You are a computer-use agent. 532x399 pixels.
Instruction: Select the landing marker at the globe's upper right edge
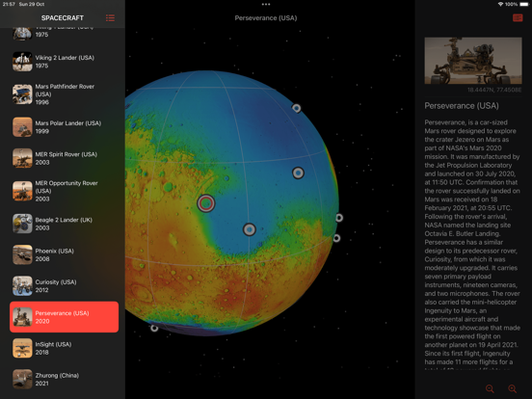[296, 108]
